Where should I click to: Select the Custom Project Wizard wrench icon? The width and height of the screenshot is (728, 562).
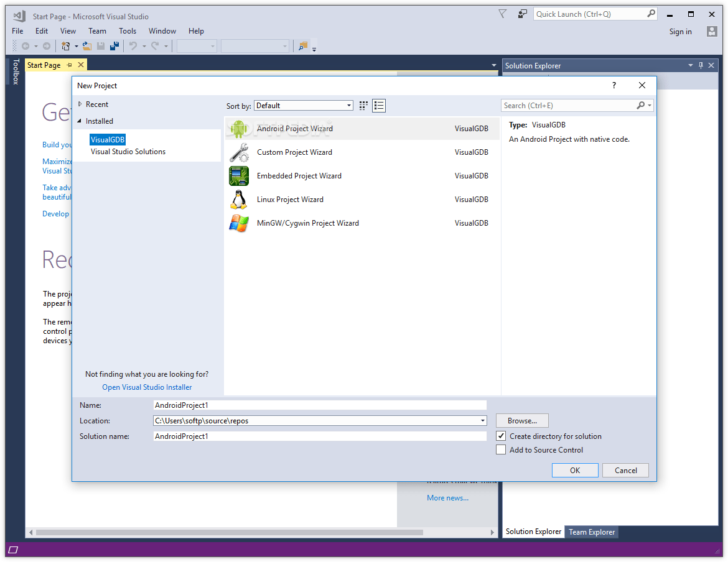pos(239,152)
